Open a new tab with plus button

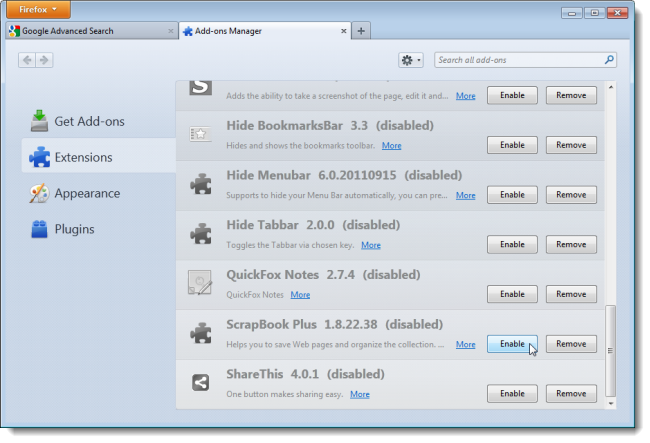(x=361, y=31)
